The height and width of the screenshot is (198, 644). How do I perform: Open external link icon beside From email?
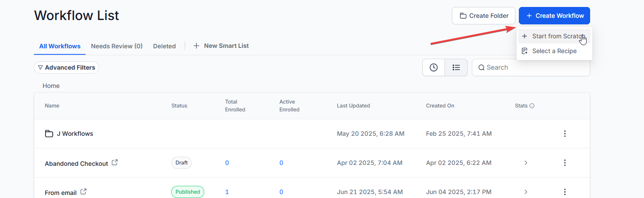pyautogui.click(x=83, y=191)
